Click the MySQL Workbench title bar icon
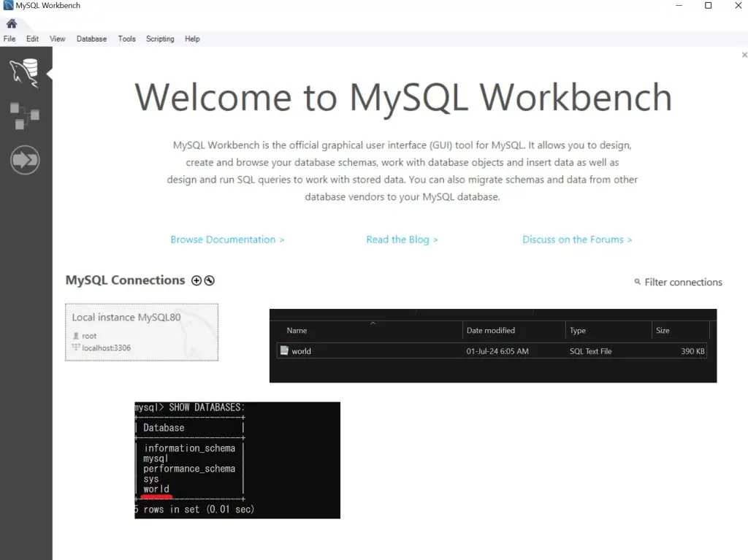Screen dimensions: 748x560 (x=8, y=5)
